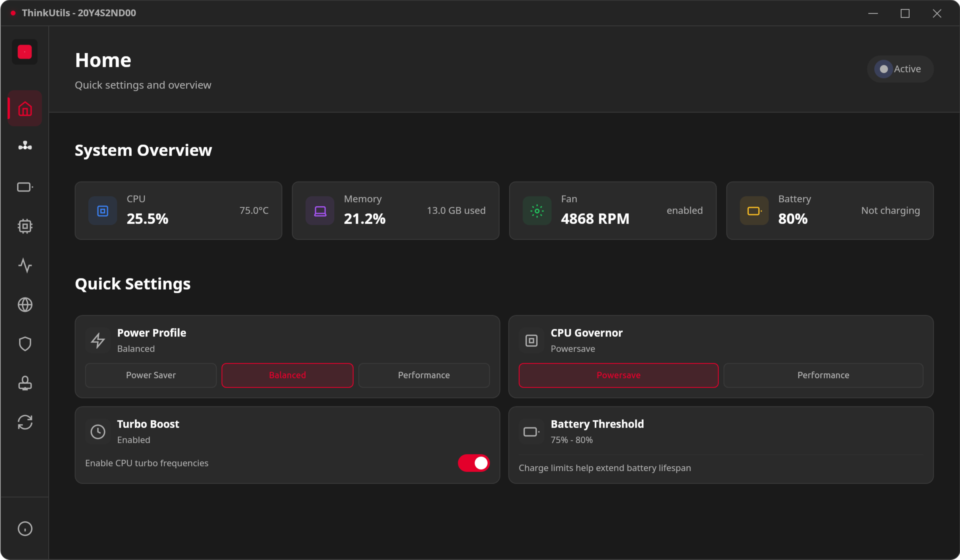
Task: Toggle the Active status switch
Action: (900, 69)
